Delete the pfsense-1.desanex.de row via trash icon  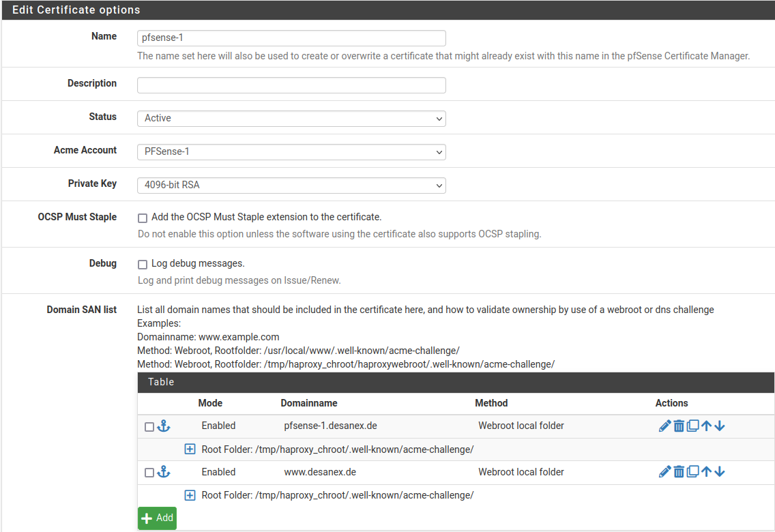click(x=679, y=426)
